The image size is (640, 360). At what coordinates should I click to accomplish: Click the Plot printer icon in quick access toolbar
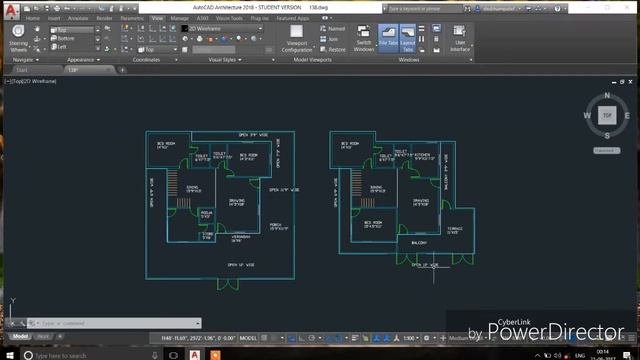[57, 8]
